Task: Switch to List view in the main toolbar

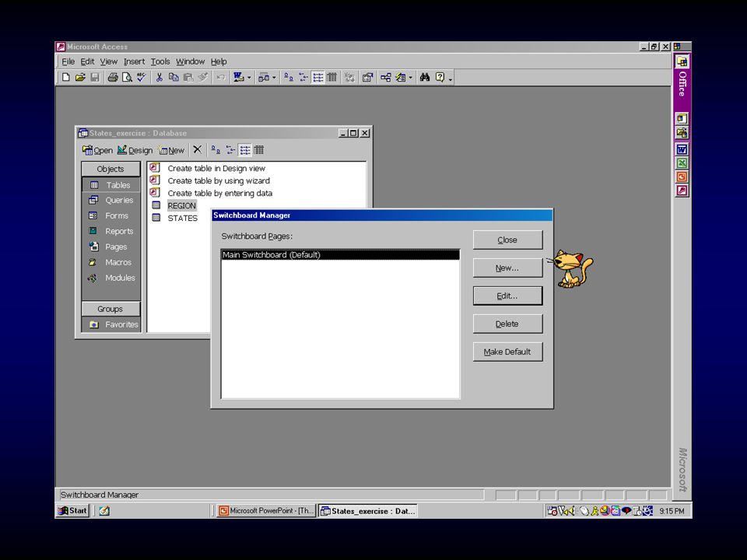Action: (317, 77)
